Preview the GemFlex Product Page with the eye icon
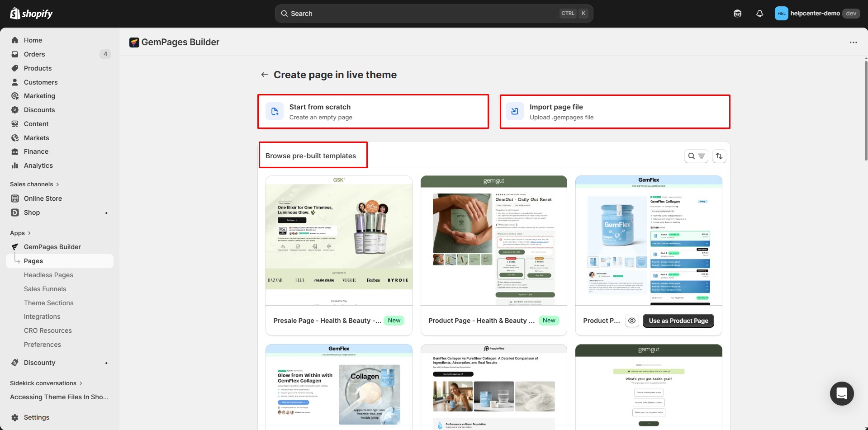The height and width of the screenshot is (430, 868). 631,321
